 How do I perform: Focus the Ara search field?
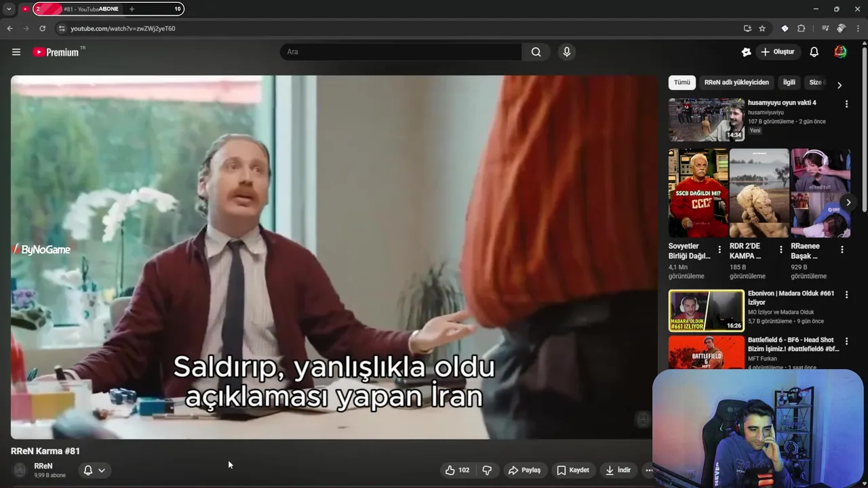[x=401, y=52]
